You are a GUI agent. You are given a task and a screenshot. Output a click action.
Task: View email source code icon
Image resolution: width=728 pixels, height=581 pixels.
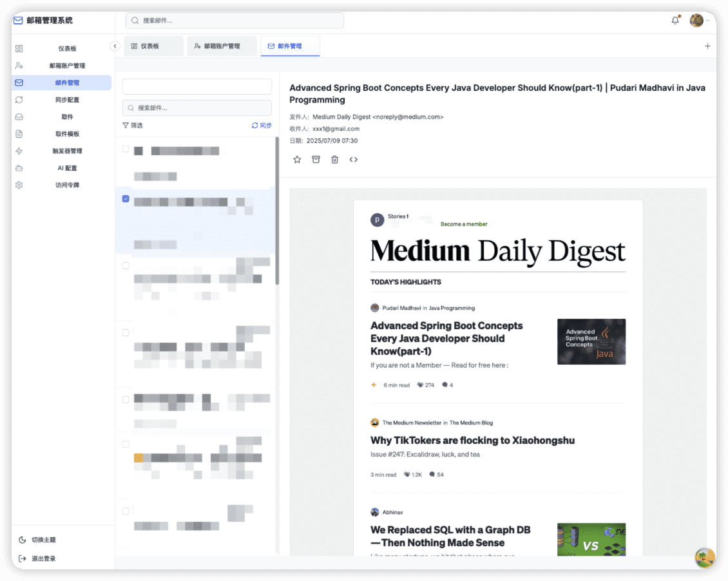click(353, 160)
